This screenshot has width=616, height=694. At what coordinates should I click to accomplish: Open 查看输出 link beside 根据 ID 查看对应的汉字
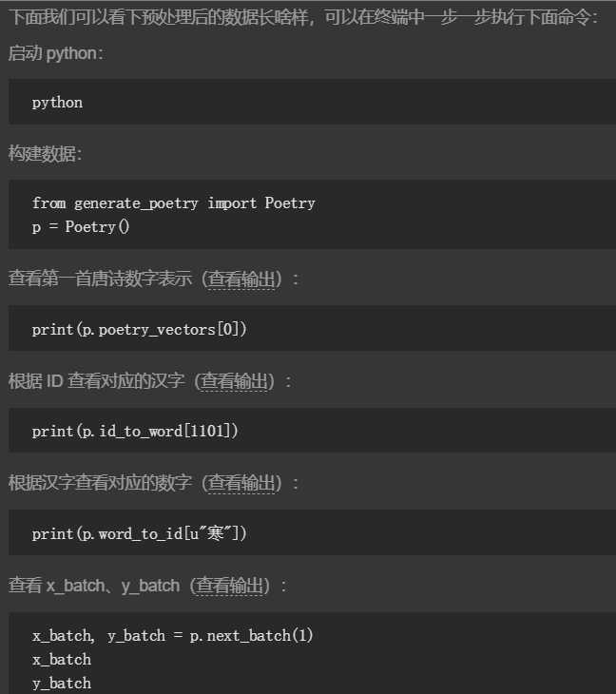point(234,381)
